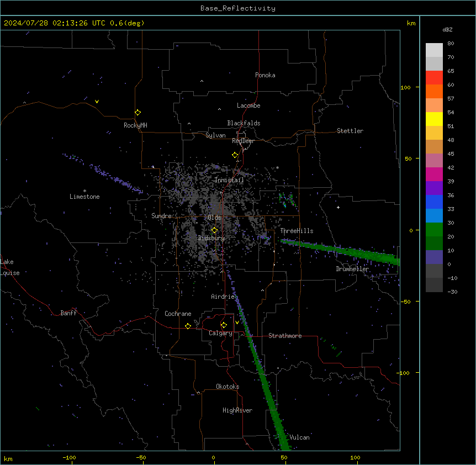Image resolution: width=476 pixels, height=465 pixels.
Task: Pick the brown 48-45 dBZ legend swatch
Action: pos(434,146)
